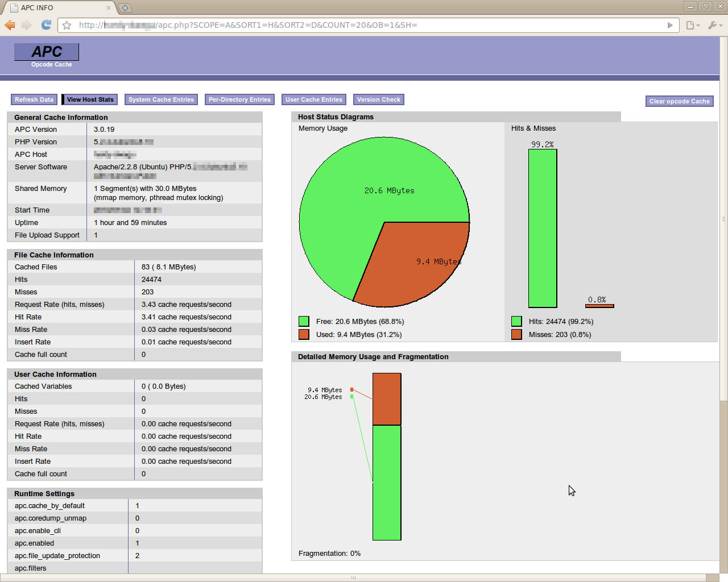Bookmark page with the star icon
Viewport: 728px width, 582px height.
coord(67,25)
